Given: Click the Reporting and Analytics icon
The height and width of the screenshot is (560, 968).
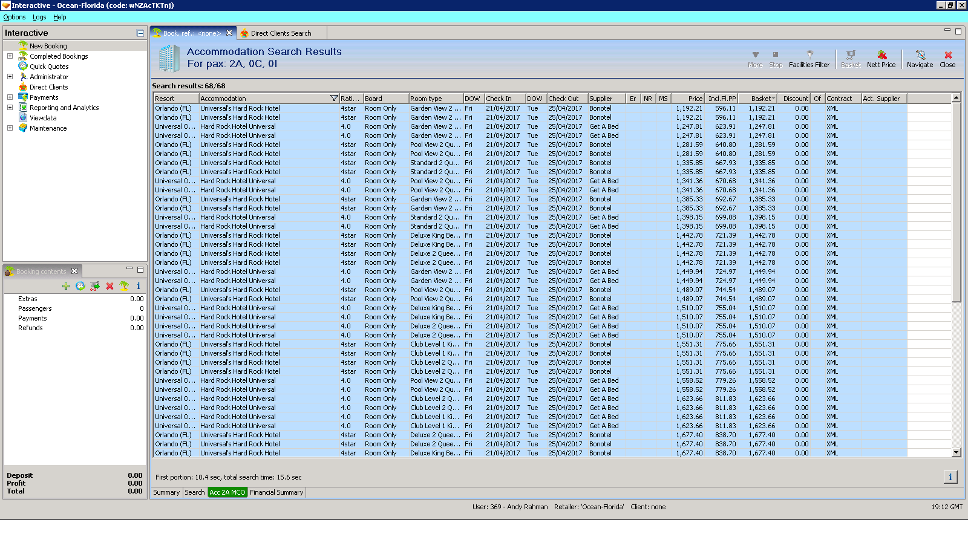Looking at the screenshot, I should click(x=23, y=108).
